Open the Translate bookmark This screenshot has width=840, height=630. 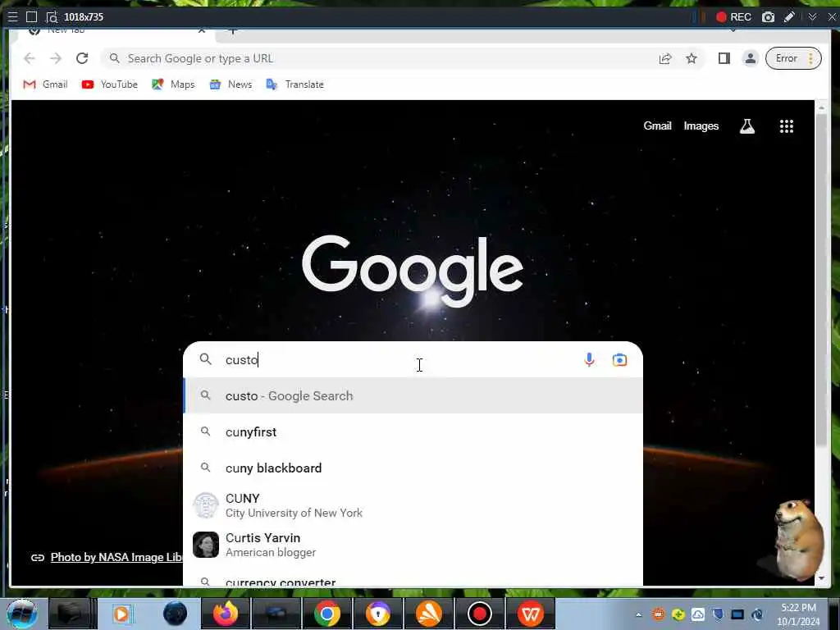pyautogui.click(x=294, y=84)
